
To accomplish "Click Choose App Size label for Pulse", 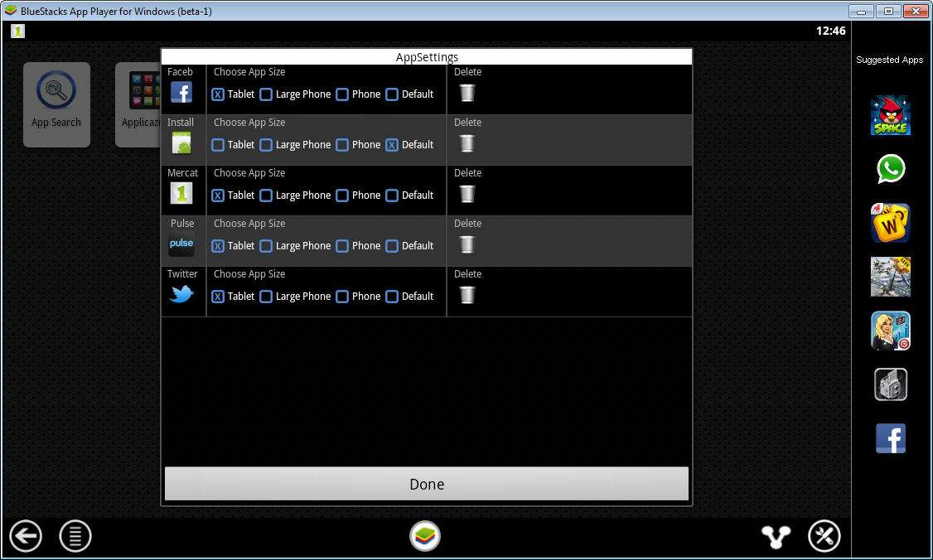I will click(249, 224).
